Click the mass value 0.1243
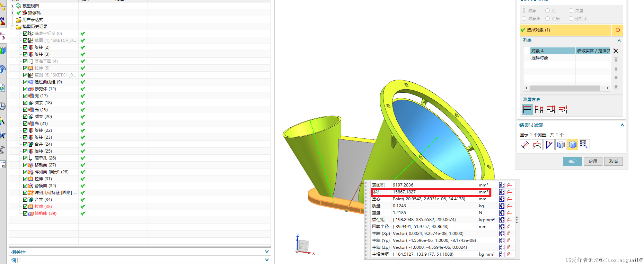Screen dimensions: 644x264 [399, 206]
